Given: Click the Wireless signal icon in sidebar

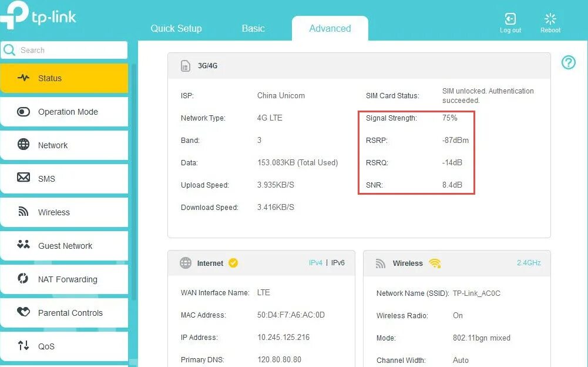Looking at the screenshot, I should (23, 212).
